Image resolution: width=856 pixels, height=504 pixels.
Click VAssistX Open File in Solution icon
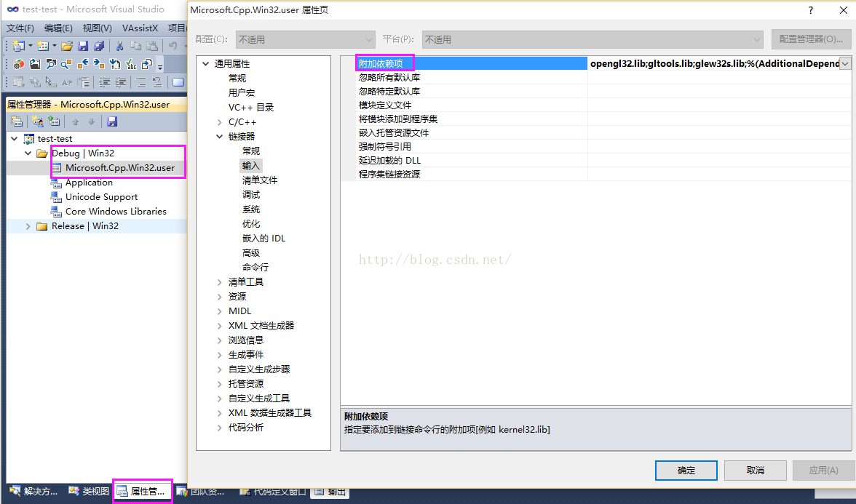click(35, 64)
